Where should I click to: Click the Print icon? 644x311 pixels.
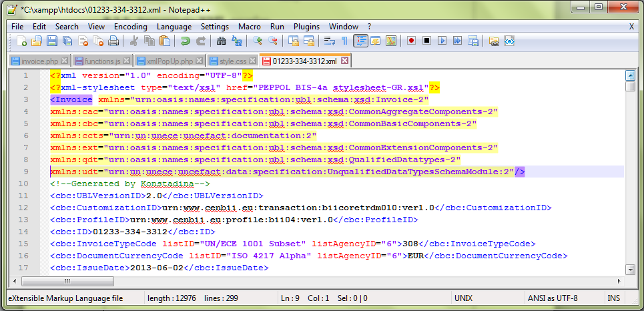click(x=113, y=41)
